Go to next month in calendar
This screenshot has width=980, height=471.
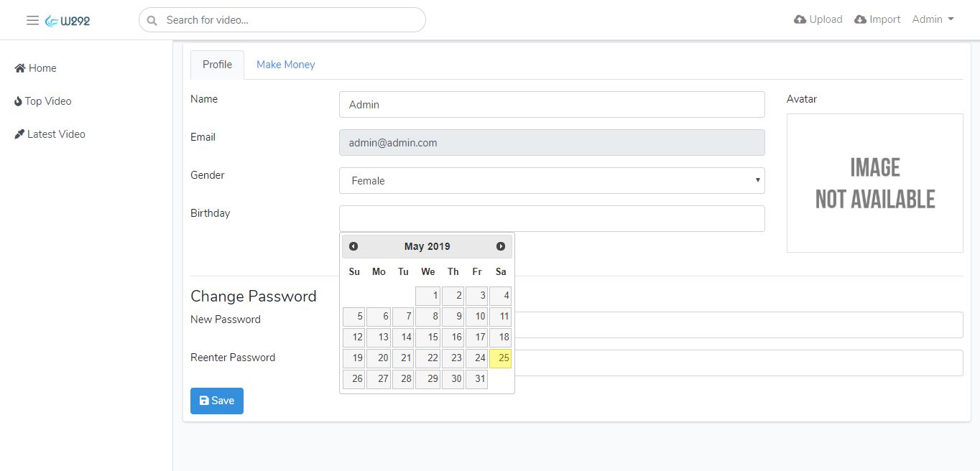click(501, 246)
